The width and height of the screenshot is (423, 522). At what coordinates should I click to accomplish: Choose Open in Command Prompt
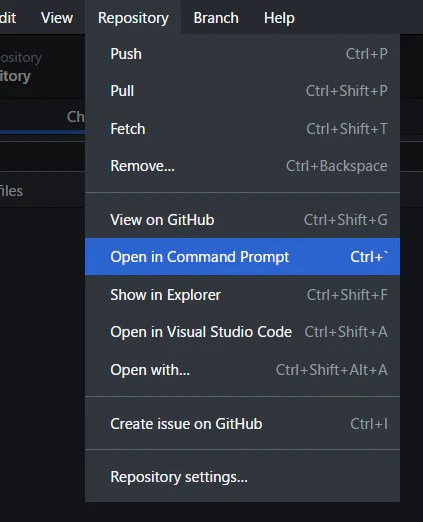[242, 257]
